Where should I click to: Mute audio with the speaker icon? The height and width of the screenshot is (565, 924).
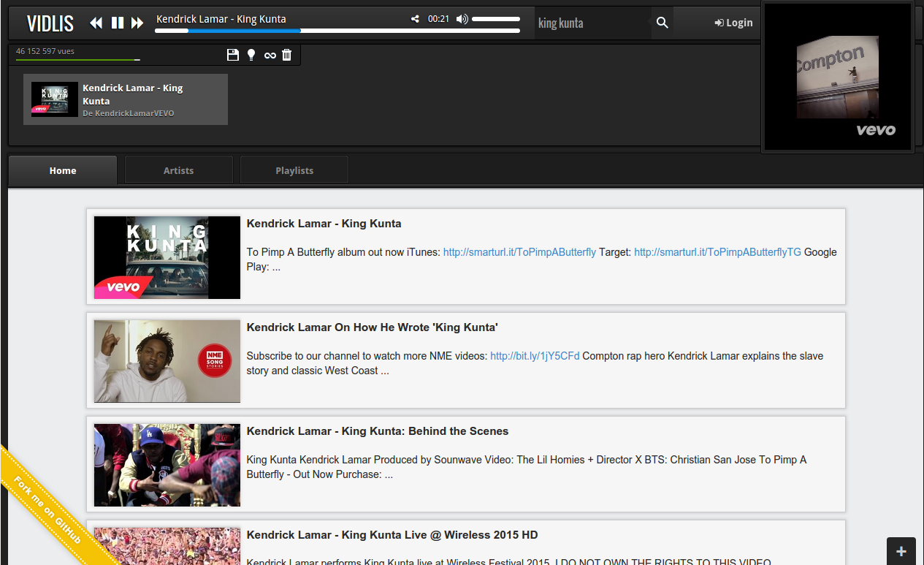[462, 19]
